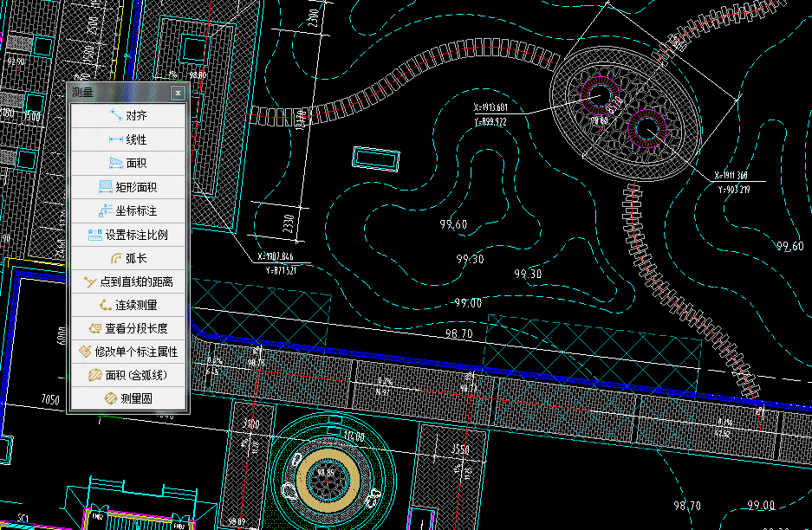Pick the 矩形面积 rectangle area tool
The height and width of the screenshot is (530, 812).
[x=127, y=187]
